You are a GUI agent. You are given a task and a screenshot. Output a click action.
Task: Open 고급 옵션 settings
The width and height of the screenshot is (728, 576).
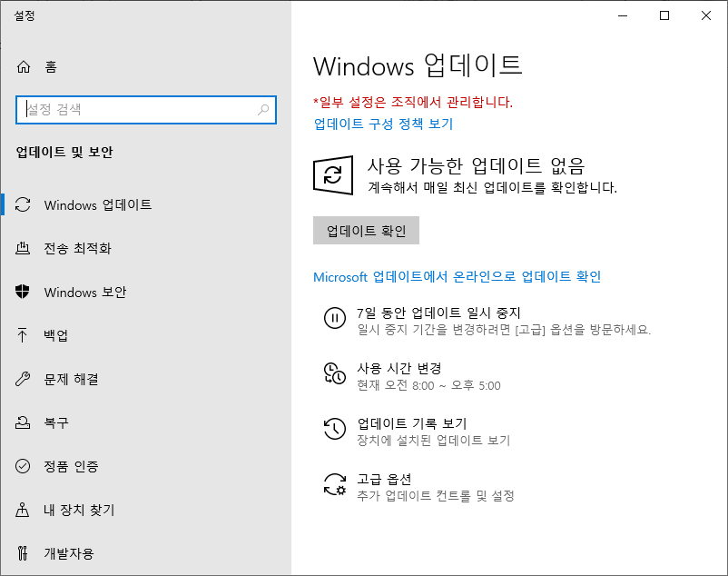[x=384, y=479]
